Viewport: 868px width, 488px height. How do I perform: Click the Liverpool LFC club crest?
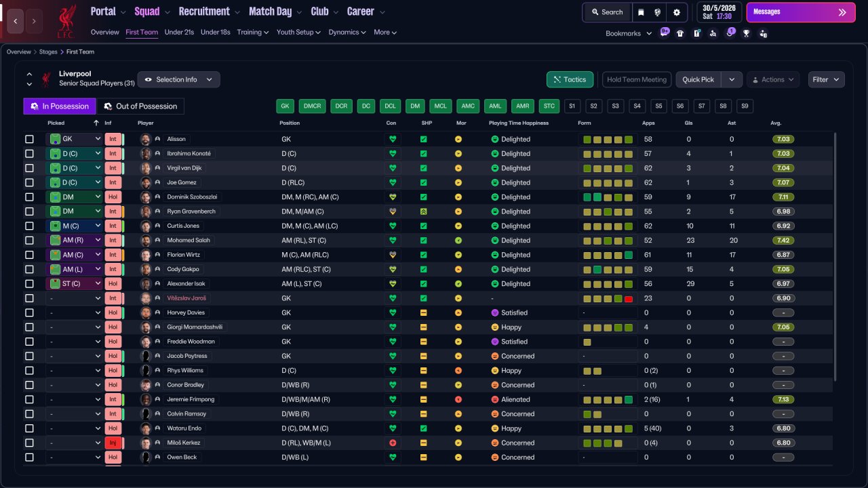pos(66,22)
